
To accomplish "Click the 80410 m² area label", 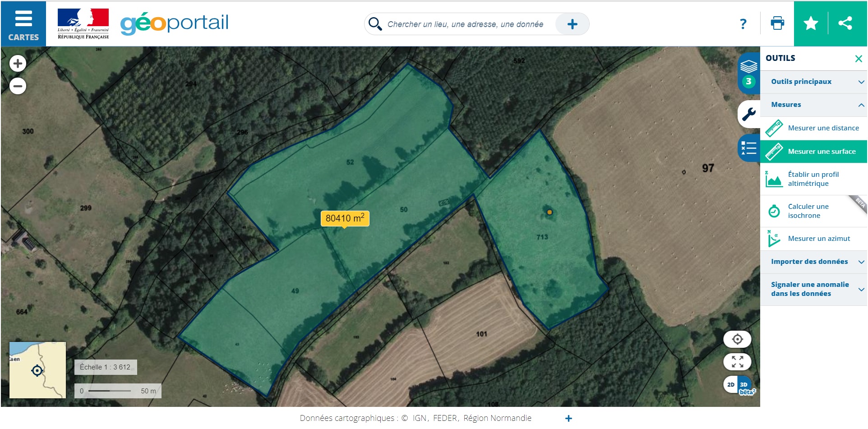I will pos(345,218).
